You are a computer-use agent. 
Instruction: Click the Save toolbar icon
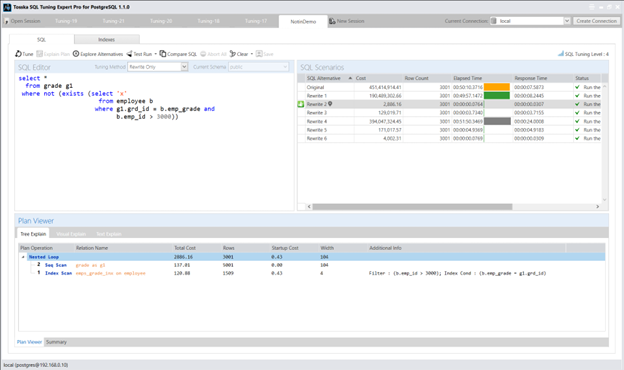[x=259, y=54]
